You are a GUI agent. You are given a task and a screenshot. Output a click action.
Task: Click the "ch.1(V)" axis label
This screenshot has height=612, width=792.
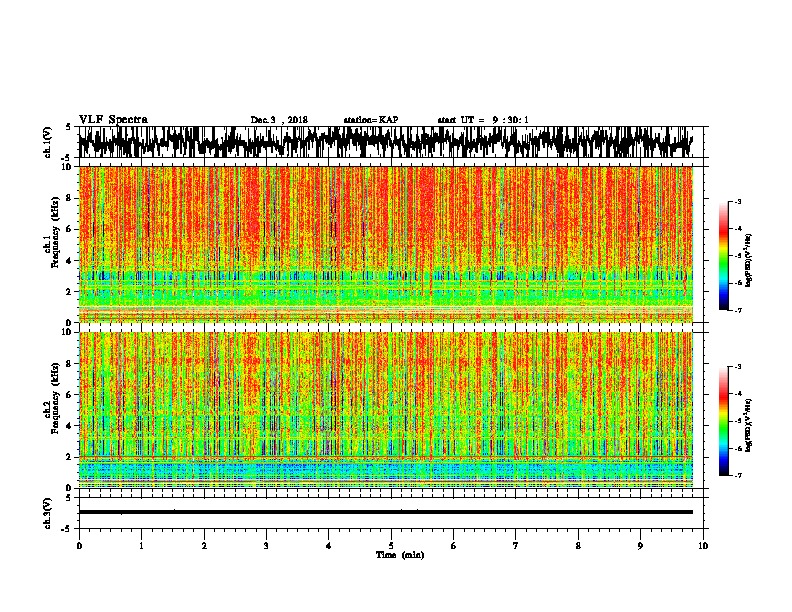[x=48, y=142]
